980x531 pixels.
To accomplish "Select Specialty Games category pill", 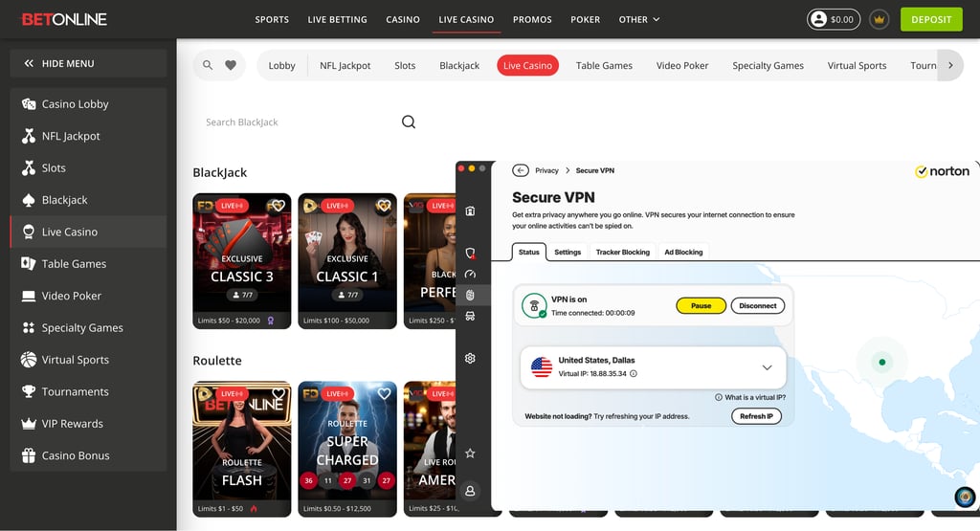I will (768, 65).
